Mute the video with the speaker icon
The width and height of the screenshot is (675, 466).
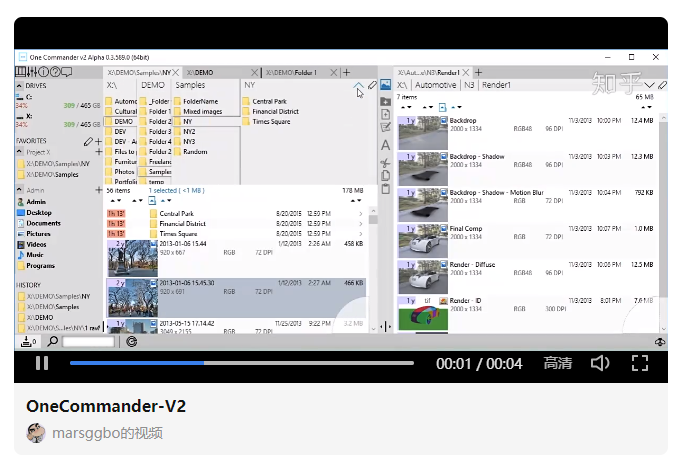tap(600, 364)
